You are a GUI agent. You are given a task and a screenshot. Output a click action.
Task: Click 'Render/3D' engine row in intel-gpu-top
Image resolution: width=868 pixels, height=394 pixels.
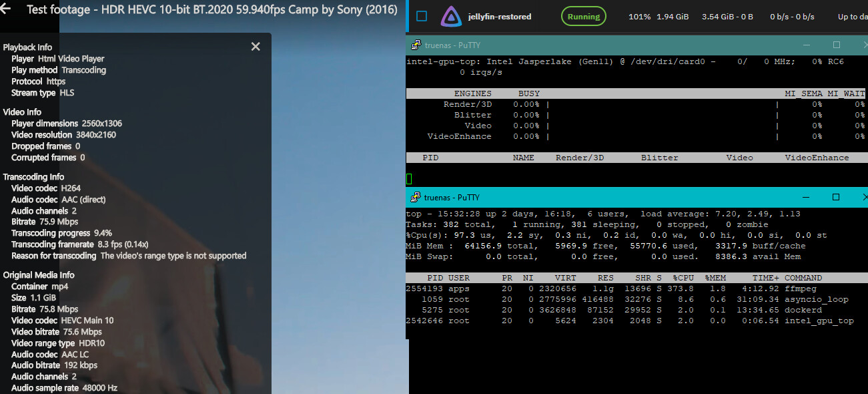(x=635, y=104)
